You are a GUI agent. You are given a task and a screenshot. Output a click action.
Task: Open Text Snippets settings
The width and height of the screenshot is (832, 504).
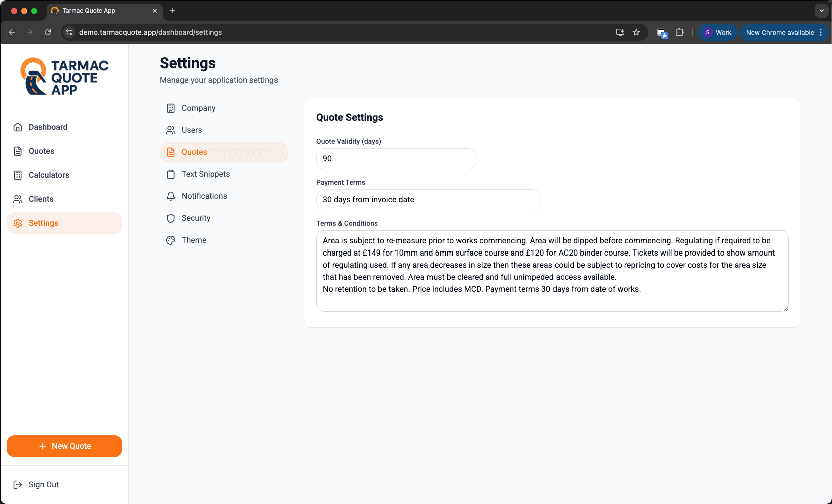205,174
